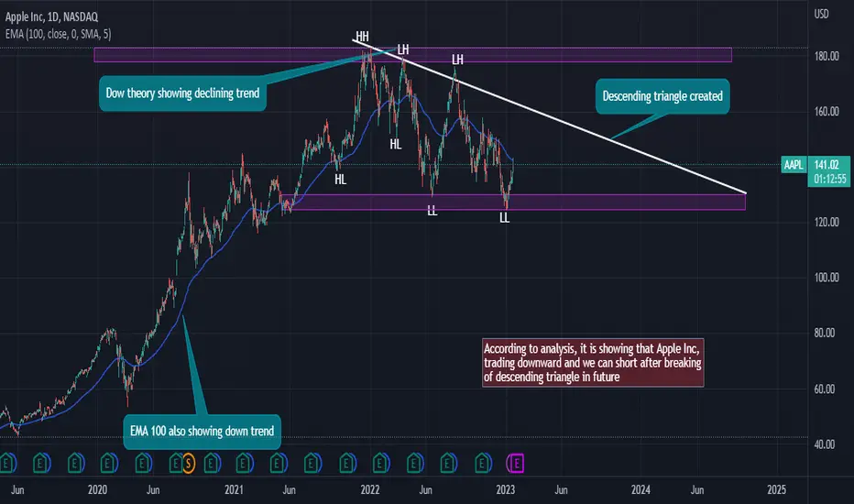Open earnings marker directly left of orange S
Viewport: 854px width, 504px height.
(x=175, y=464)
